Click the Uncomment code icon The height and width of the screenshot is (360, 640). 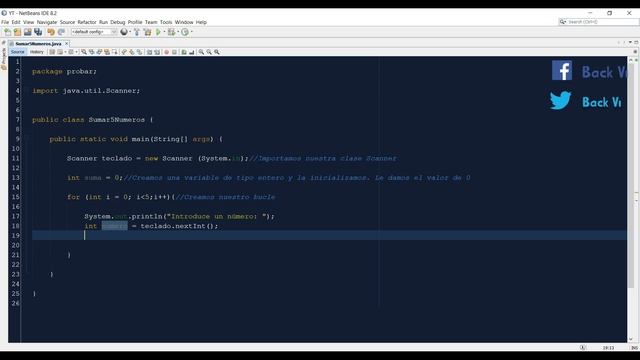(191, 52)
